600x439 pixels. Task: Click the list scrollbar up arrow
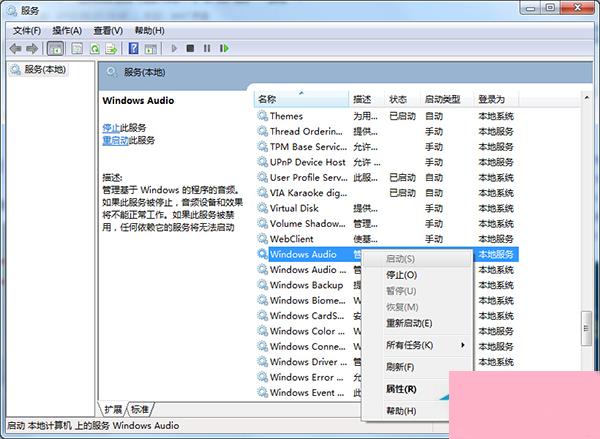(x=587, y=98)
